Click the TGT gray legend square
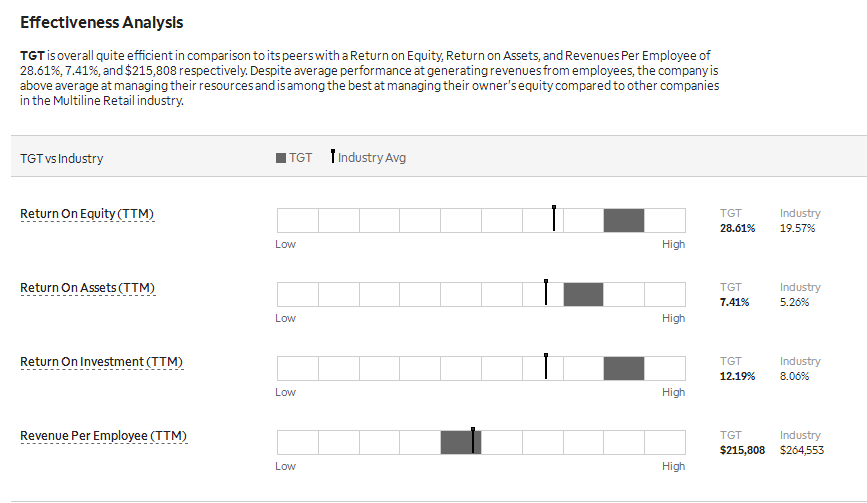The height and width of the screenshot is (503, 867). pyautogui.click(x=281, y=158)
